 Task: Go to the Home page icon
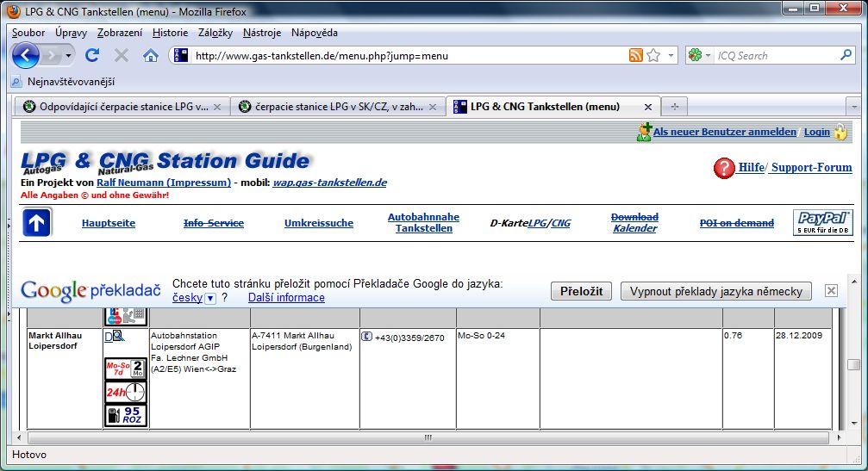click(151, 55)
